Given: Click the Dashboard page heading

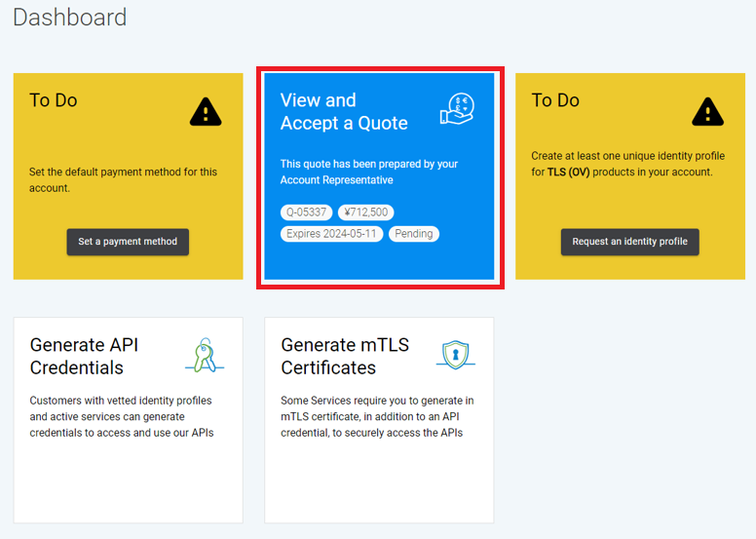Looking at the screenshot, I should [70, 17].
